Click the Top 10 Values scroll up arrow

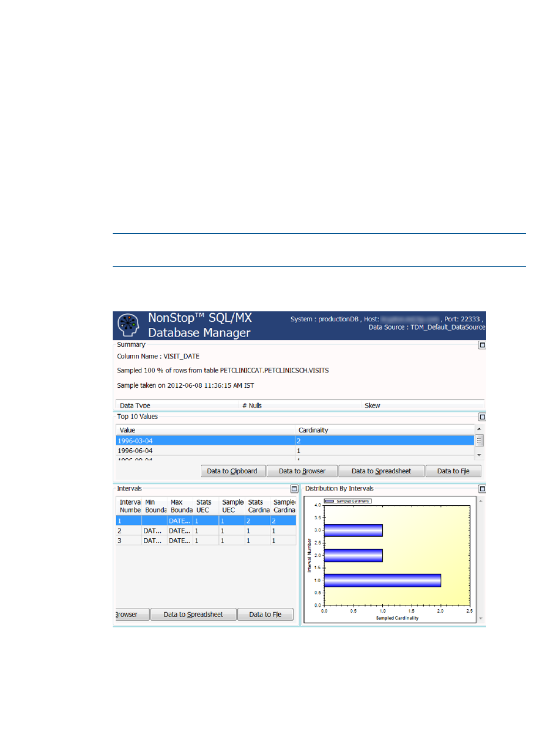(479, 429)
